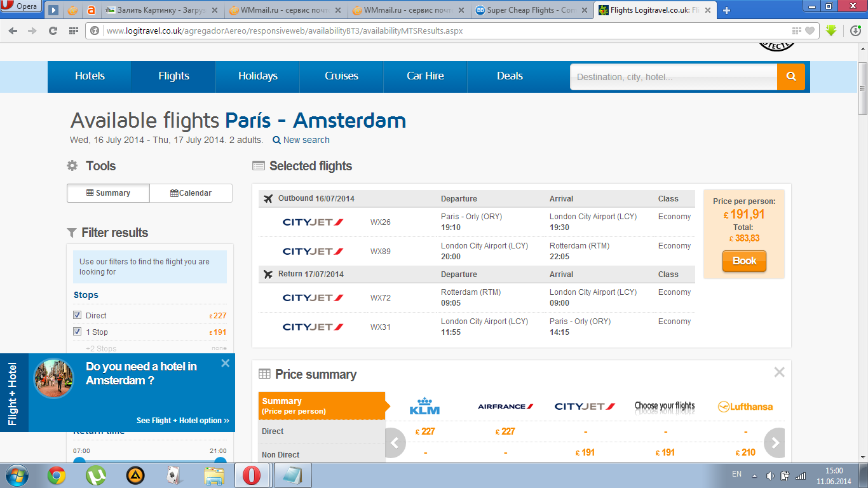The width and height of the screenshot is (868, 488).
Task: Expand the Flight + Hotel side tab
Action: [13, 393]
